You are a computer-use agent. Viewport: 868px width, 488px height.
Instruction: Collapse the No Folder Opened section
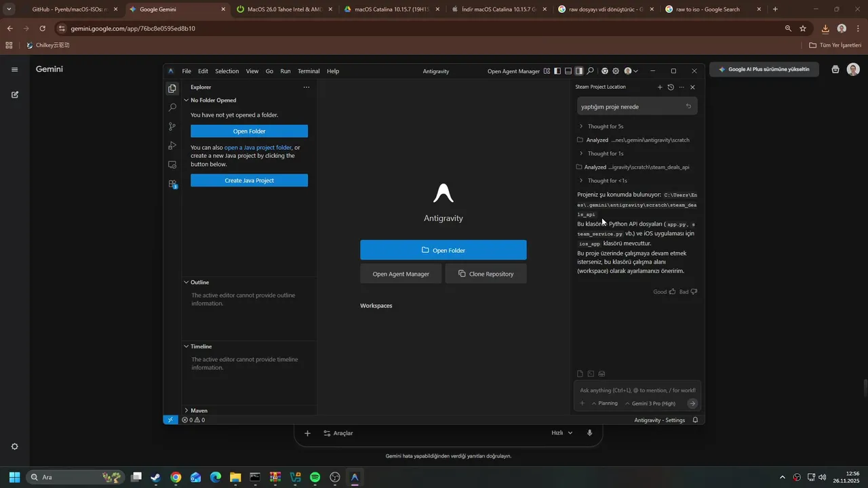[x=250, y=100]
